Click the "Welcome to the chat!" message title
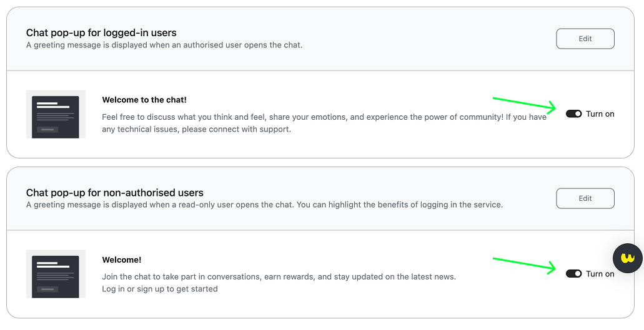 click(x=144, y=100)
